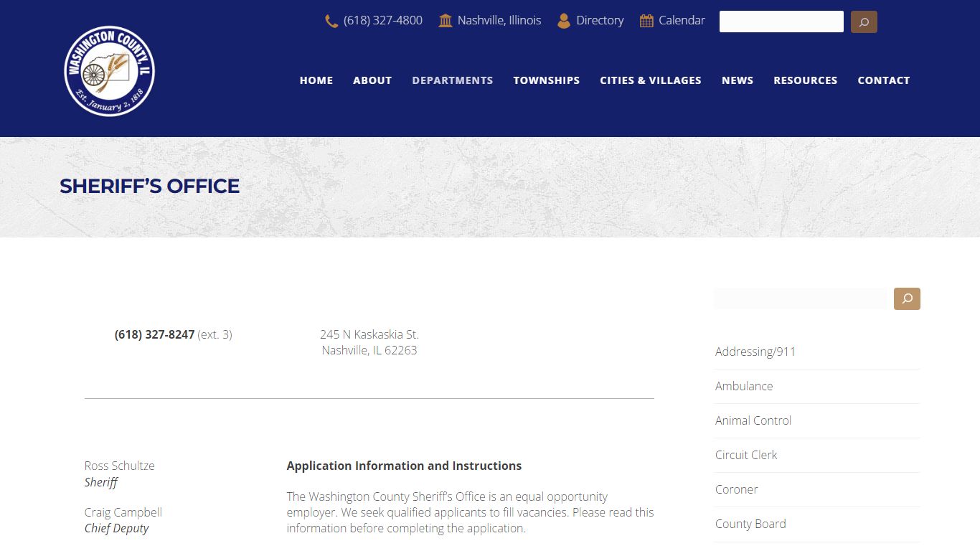
Task: Open the Calendar link
Action: [682, 21]
